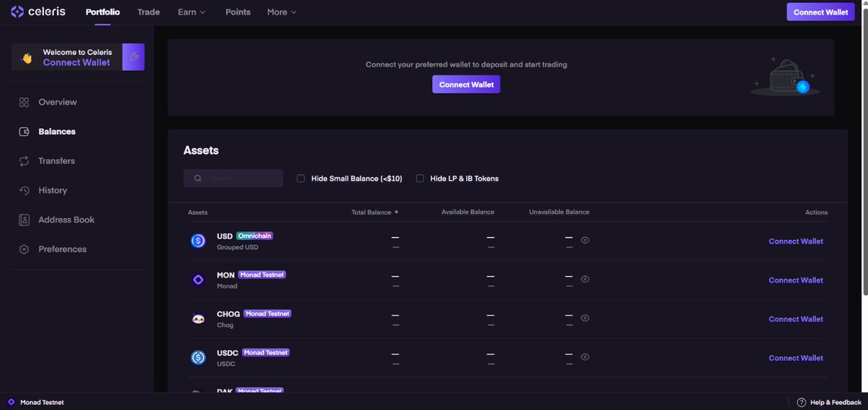Click Connect Wallet in USD row
This screenshot has height=410, width=868.
point(796,242)
